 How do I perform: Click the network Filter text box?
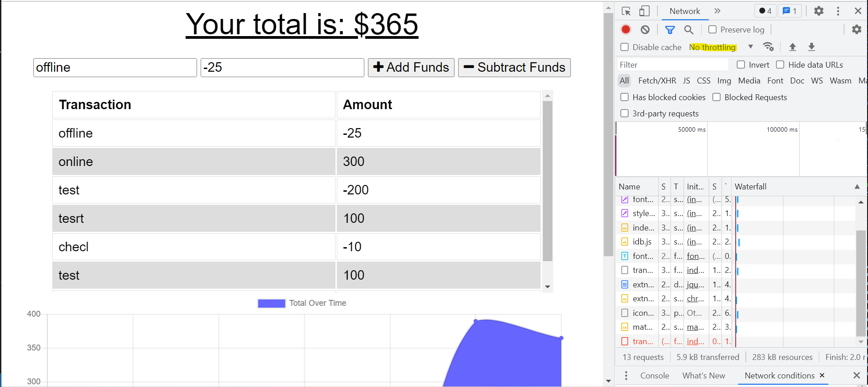673,64
